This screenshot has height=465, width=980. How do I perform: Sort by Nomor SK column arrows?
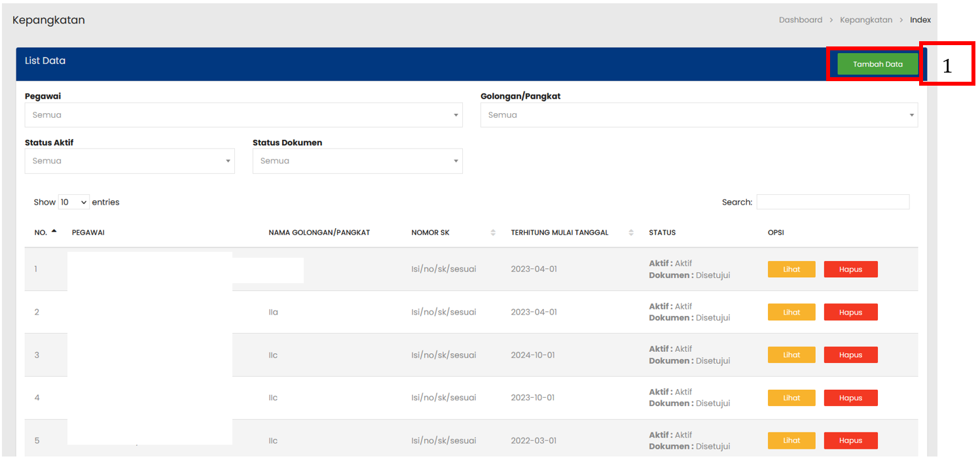pos(492,232)
